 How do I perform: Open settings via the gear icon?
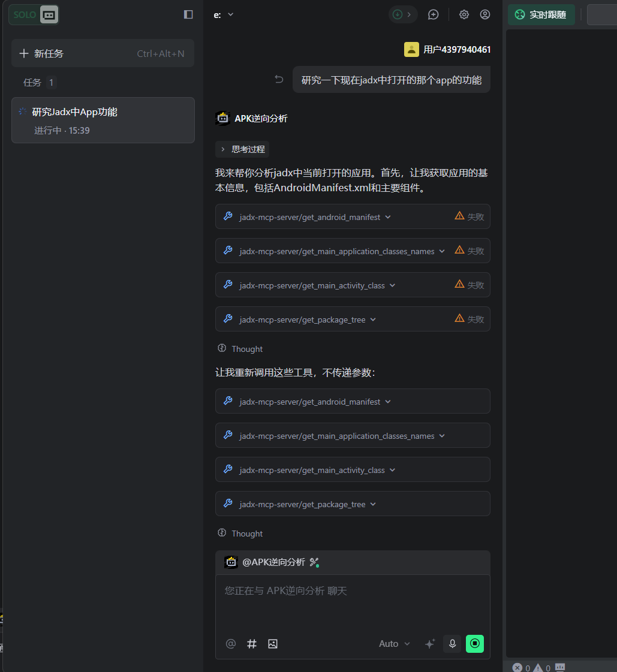point(464,14)
